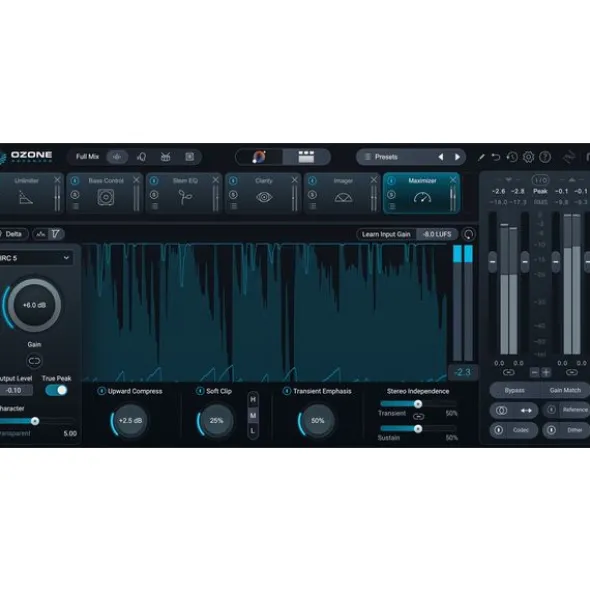Open the Imager module
Image resolution: width=590 pixels, height=591 pixels.
click(x=343, y=193)
